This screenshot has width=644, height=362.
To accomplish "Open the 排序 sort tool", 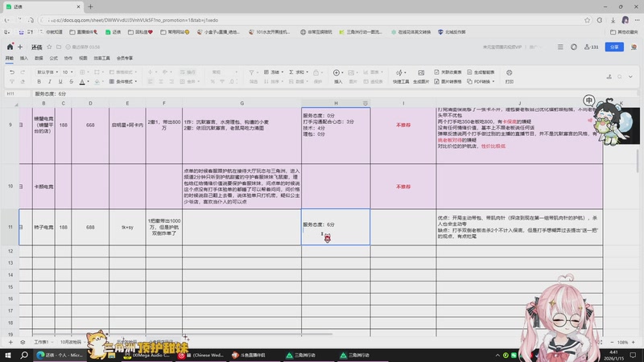I will 272,82.
